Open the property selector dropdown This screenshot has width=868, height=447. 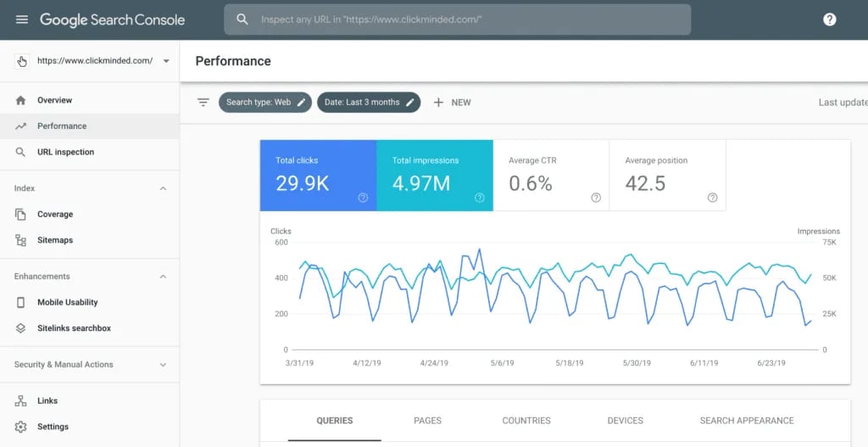[x=166, y=61]
